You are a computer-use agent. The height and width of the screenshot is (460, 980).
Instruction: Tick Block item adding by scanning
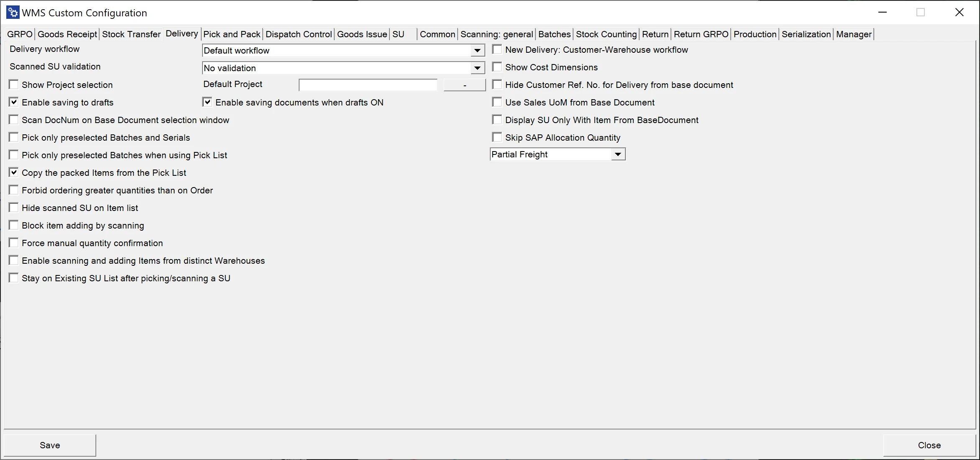pos(14,226)
